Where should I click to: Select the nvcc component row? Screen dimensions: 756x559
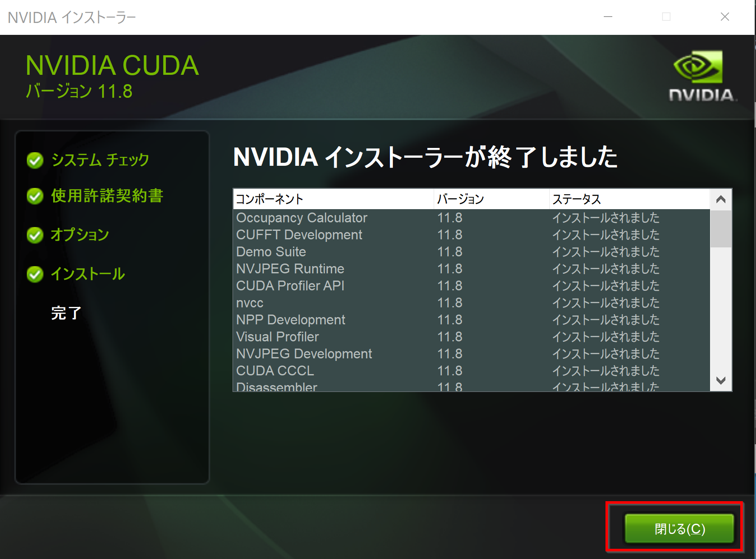472,303
